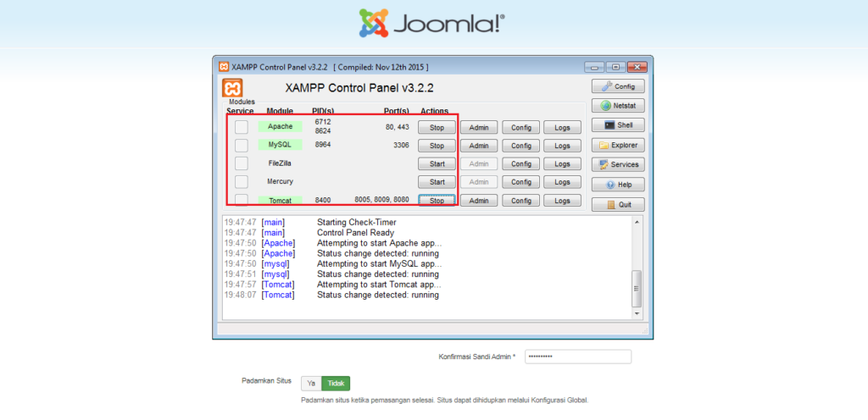The height and width of the screenshot is (420, 868).
Task: Open FileZilla Config
Action: [521, 164]
